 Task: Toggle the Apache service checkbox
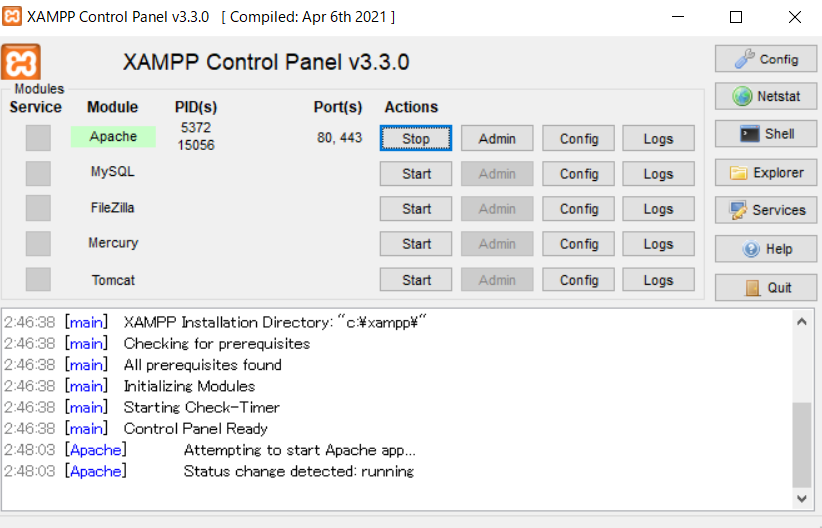(x=38, y=138)
